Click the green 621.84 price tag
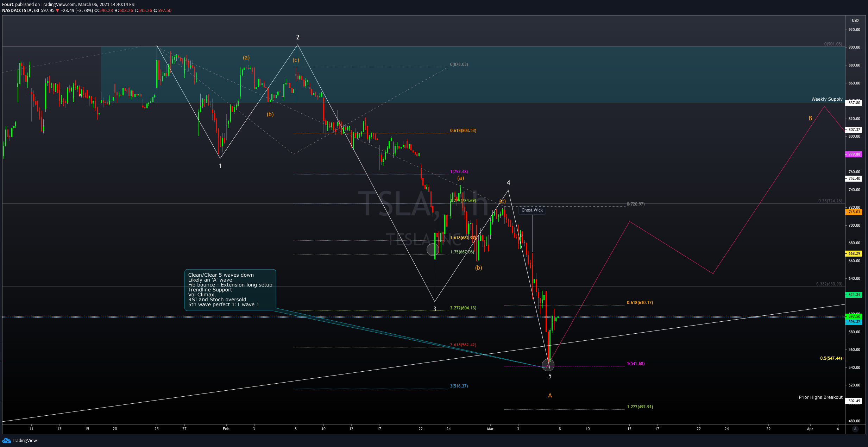 coord(854,295)
